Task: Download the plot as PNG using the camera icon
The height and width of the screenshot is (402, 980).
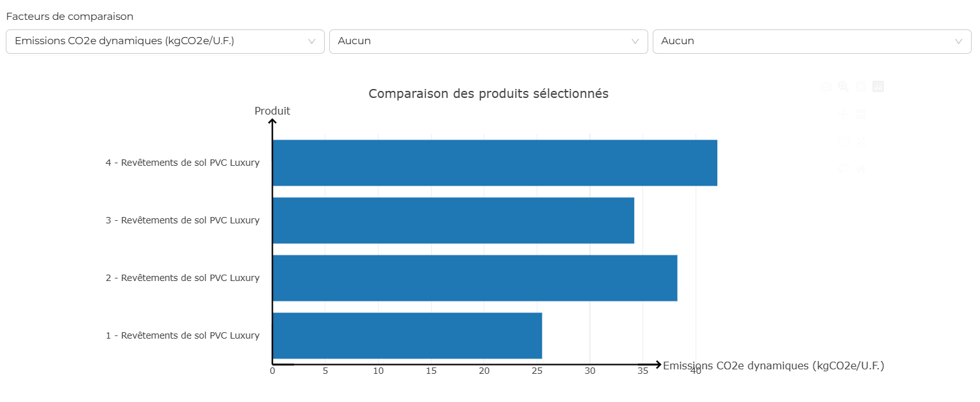Action: [826, 86]
